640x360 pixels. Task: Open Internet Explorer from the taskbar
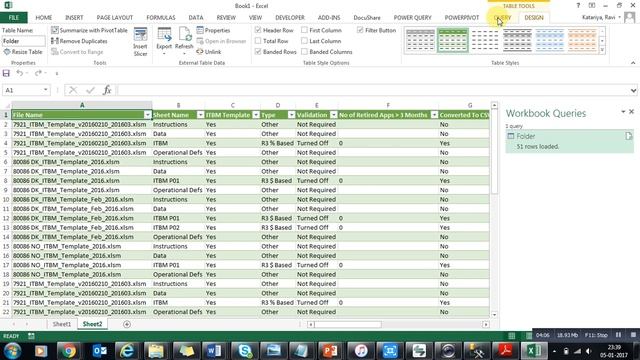(x=127, y=351)
